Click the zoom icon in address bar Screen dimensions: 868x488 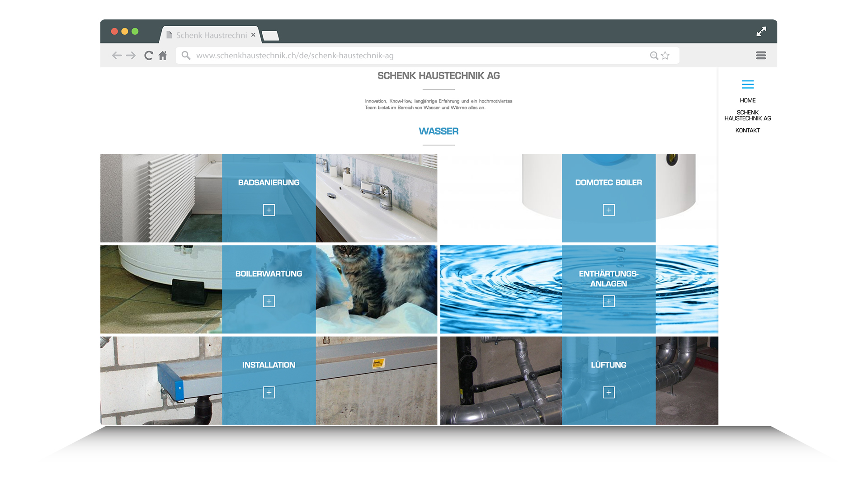pyautogui.click(x=654, y=56)
